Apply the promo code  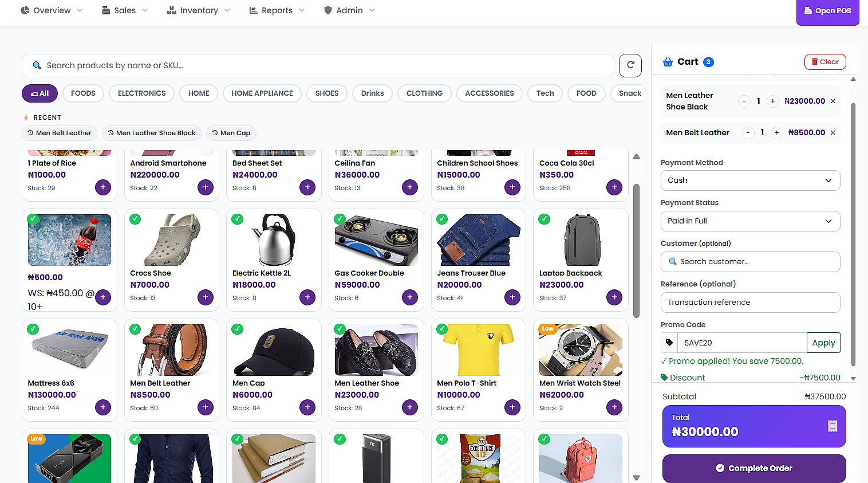click(x=823, y=343)
